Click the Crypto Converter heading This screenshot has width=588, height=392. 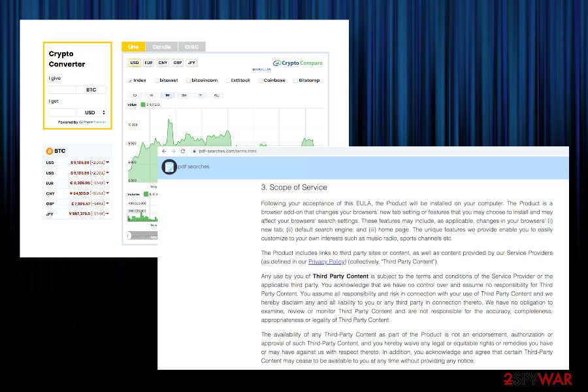click(x=67, y=59)
